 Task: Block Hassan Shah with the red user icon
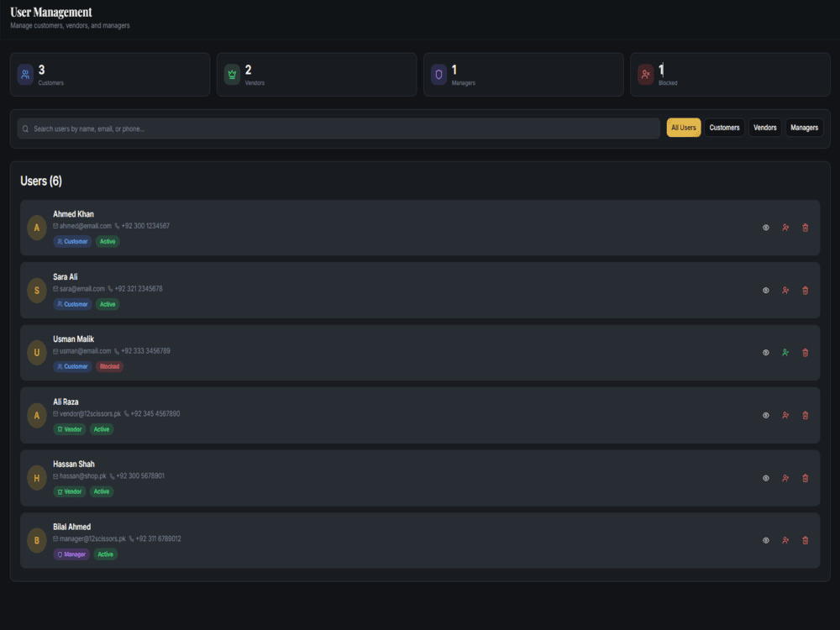pos(785,478)
